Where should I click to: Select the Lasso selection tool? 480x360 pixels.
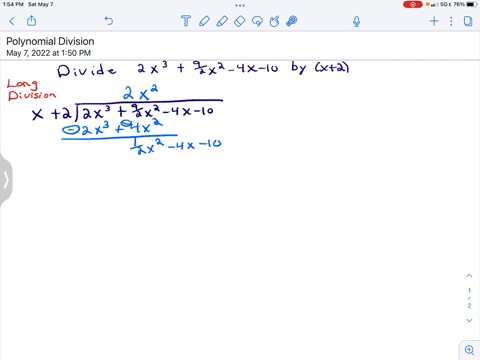(257, 21)
